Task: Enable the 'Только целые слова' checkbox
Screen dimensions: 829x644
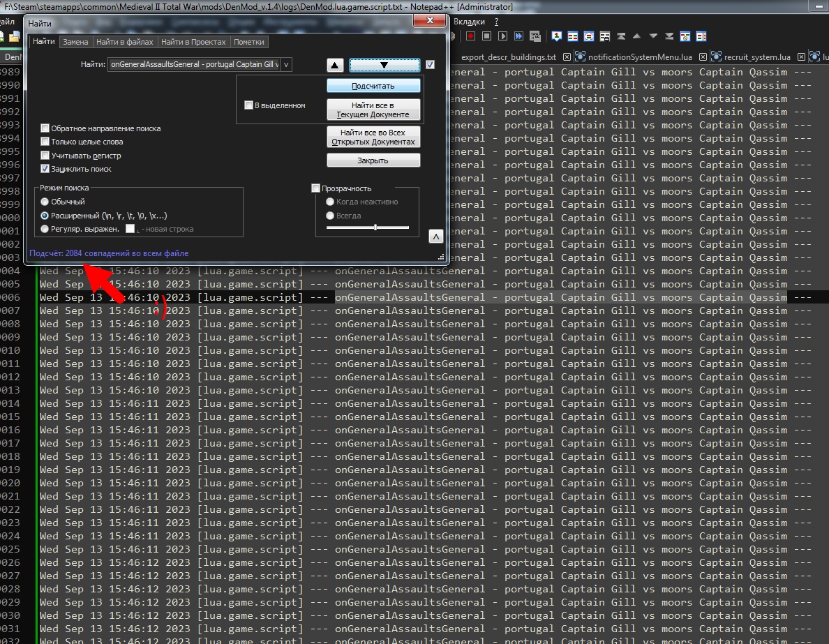Action: (45, 142)
